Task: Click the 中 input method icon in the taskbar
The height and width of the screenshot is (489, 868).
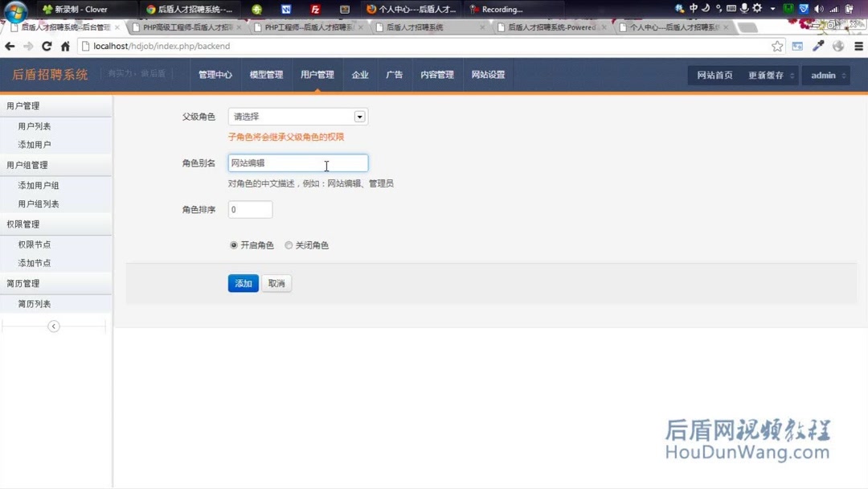Action: coord(693,8)
